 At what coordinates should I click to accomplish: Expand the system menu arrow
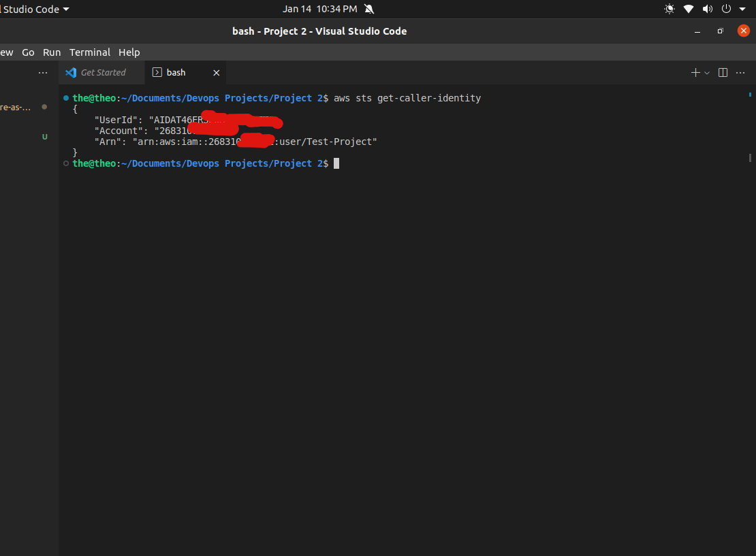742,9
